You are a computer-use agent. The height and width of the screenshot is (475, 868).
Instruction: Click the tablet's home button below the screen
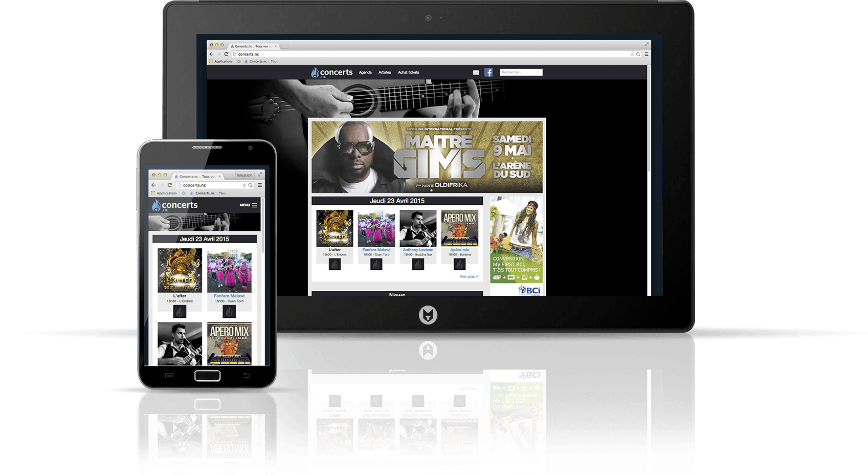click(428, 315)
